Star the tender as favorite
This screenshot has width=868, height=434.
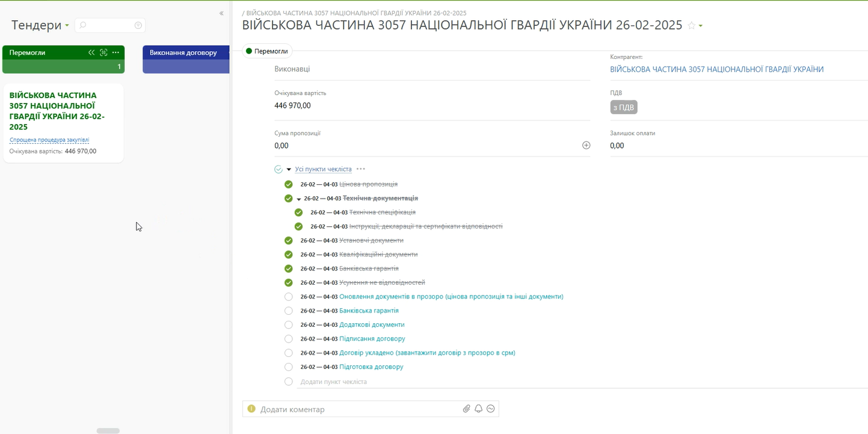691,25
